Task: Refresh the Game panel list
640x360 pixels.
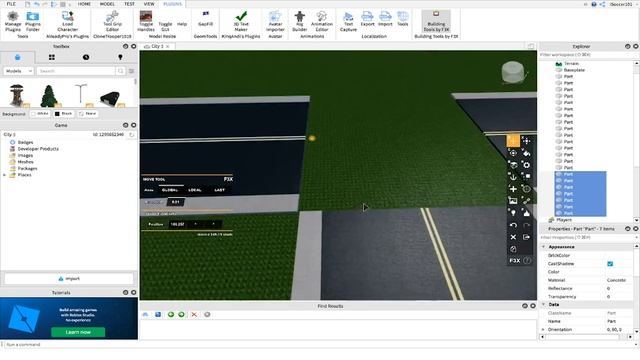Action: tap(131, 134)
